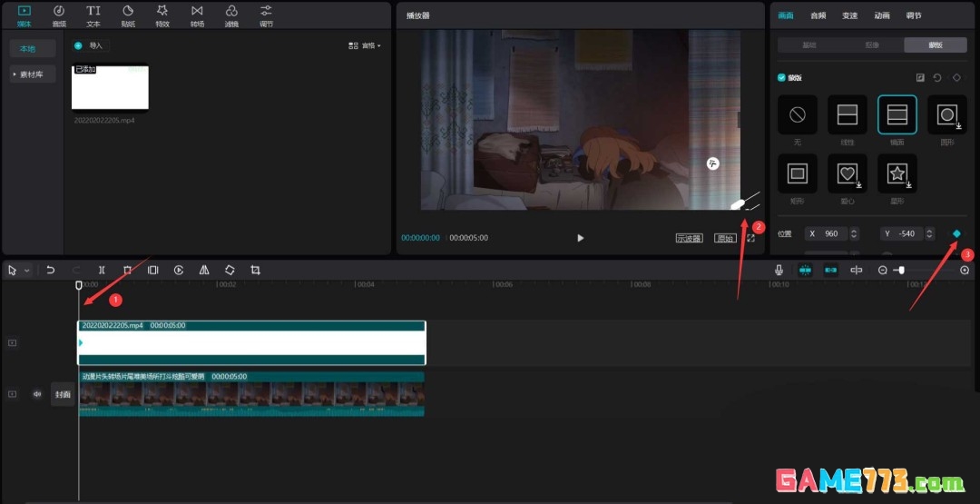Click the position X value field
The width and height of the screenshot is (980, 504).
pos(827,234)
